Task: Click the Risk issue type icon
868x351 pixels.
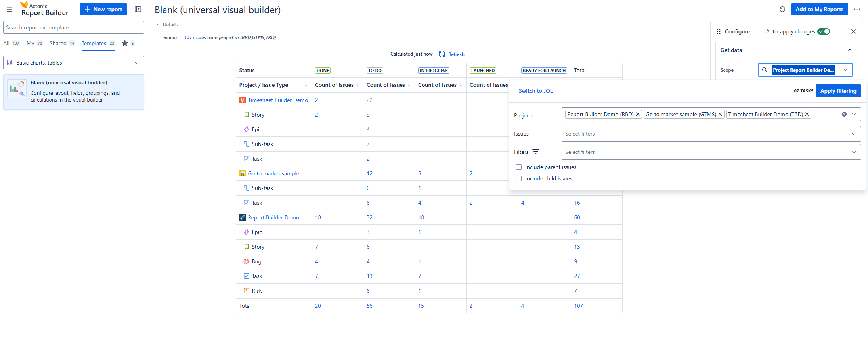Action: [247, 291]
